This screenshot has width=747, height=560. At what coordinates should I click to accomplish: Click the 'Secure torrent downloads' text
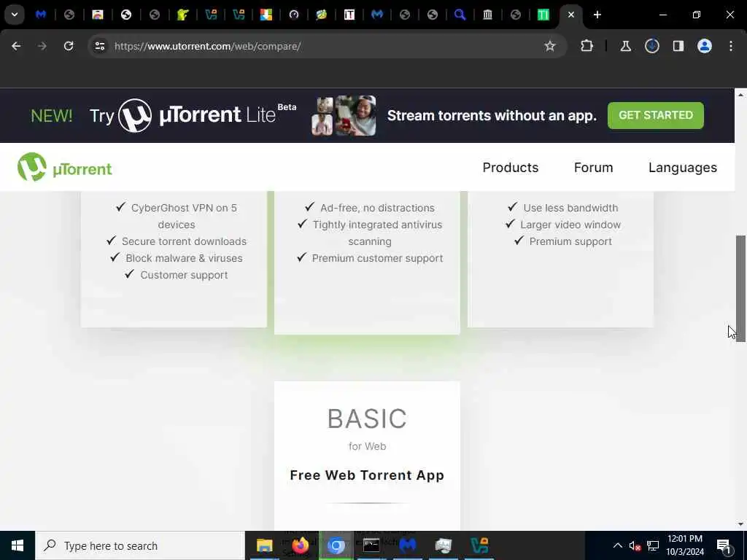[x=184, y=241]
